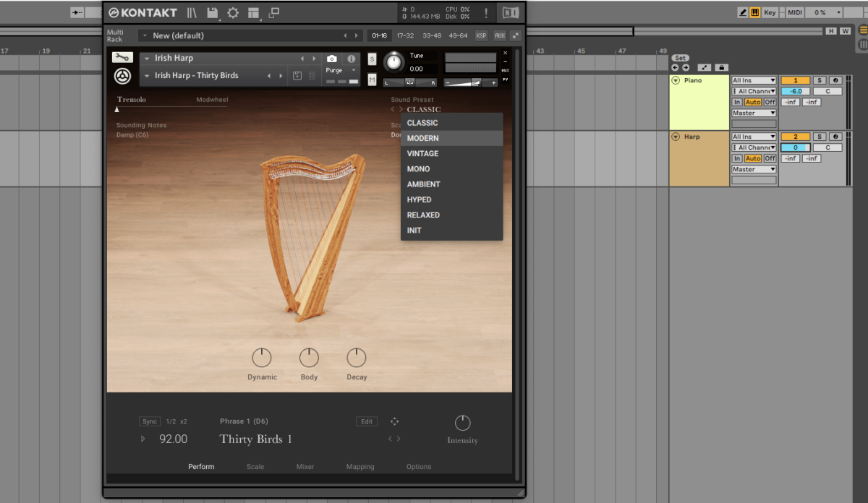Switch to the Scale tab
868x503 pixels.
click(255, 467)
